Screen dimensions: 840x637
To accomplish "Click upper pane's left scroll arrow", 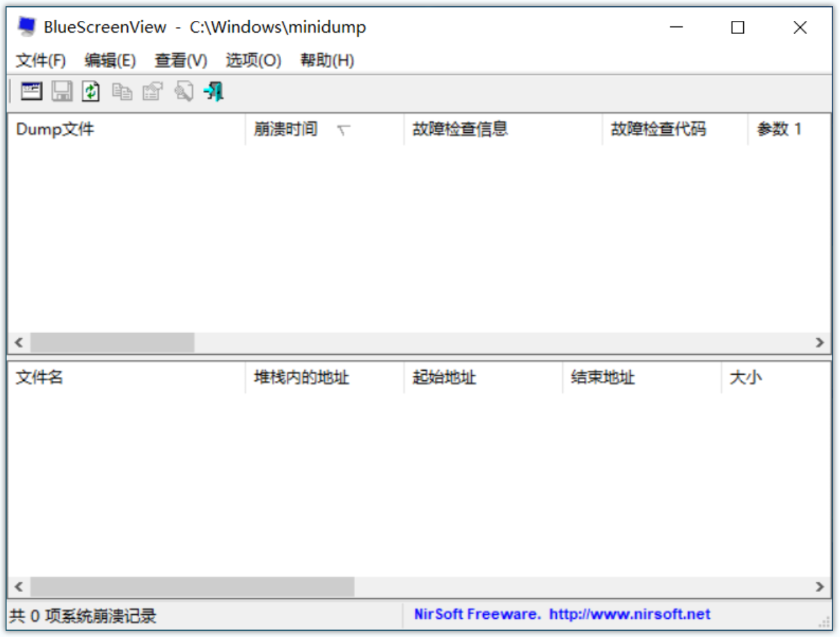I will point(19,343).
